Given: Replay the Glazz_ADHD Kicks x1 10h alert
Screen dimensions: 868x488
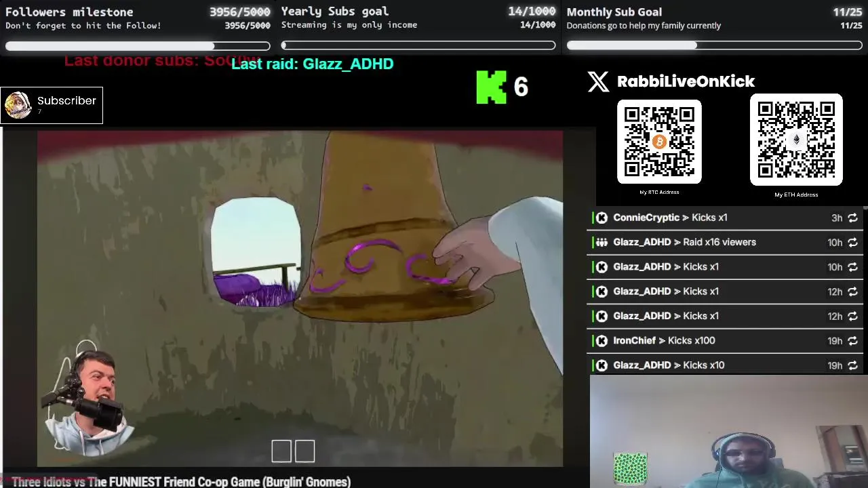Looking at the screenshot, I should pos(852,267).
